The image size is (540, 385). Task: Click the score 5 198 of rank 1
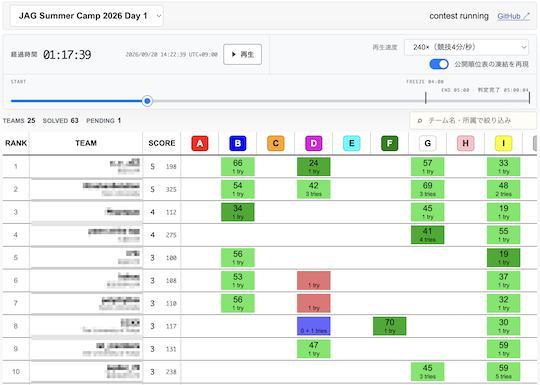point(163,167)
